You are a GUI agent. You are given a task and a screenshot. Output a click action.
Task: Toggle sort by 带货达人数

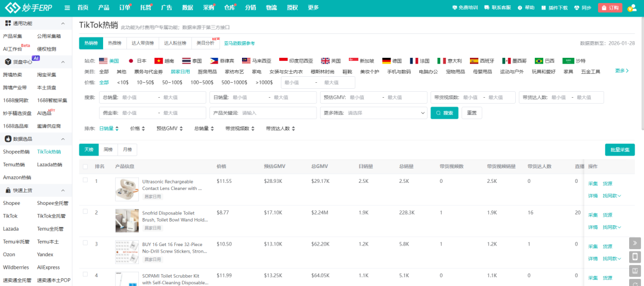[281, 129]
